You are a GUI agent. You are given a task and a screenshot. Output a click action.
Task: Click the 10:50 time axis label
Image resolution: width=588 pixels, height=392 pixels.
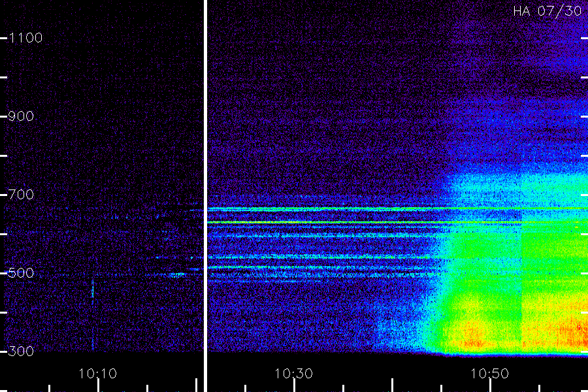(x=490, y=374)
